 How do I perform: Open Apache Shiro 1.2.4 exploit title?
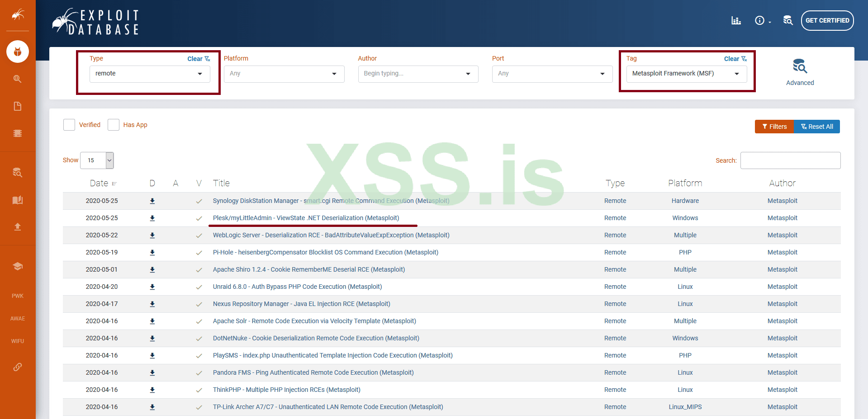[309, 269]
